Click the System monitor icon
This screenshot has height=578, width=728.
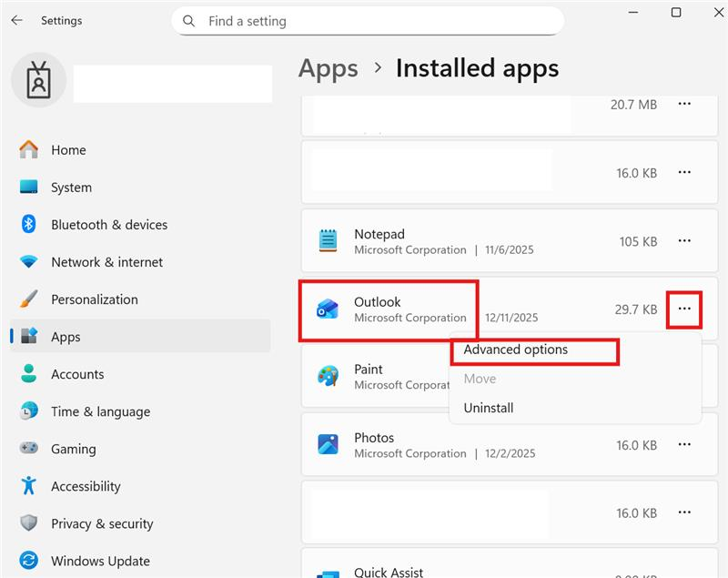click(x=29, y=187)
